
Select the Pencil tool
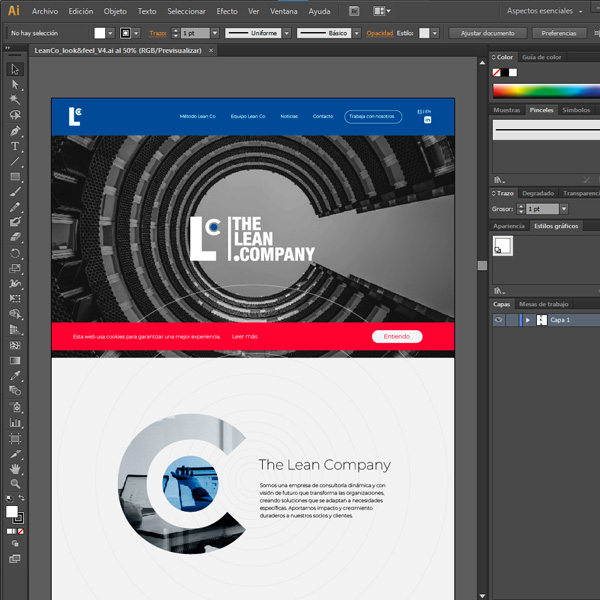click(x=15, y=207)
